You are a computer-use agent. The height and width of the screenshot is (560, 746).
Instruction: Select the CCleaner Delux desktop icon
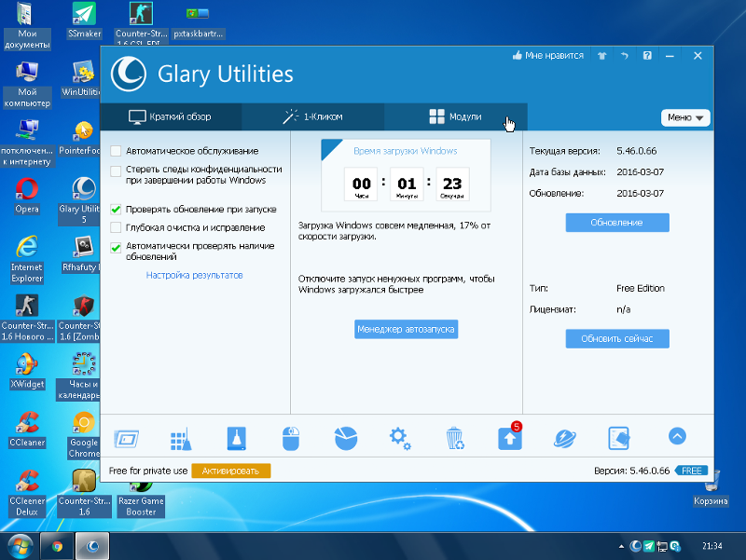click(x=27, y=493)
